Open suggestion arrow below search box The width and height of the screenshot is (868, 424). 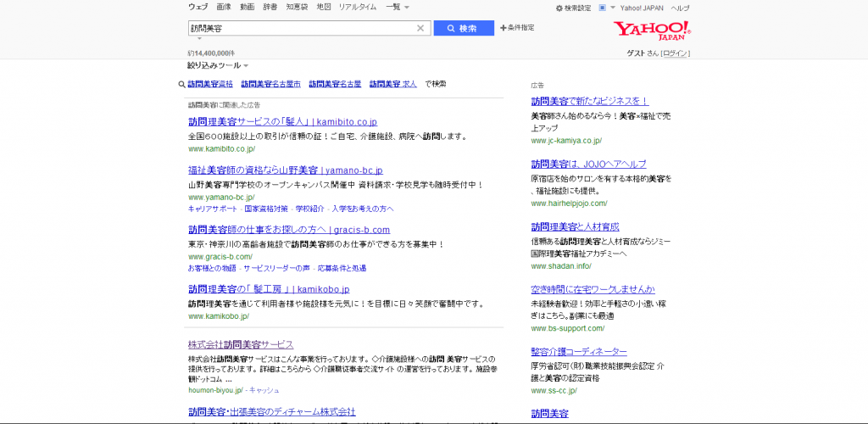click(199, 39)
